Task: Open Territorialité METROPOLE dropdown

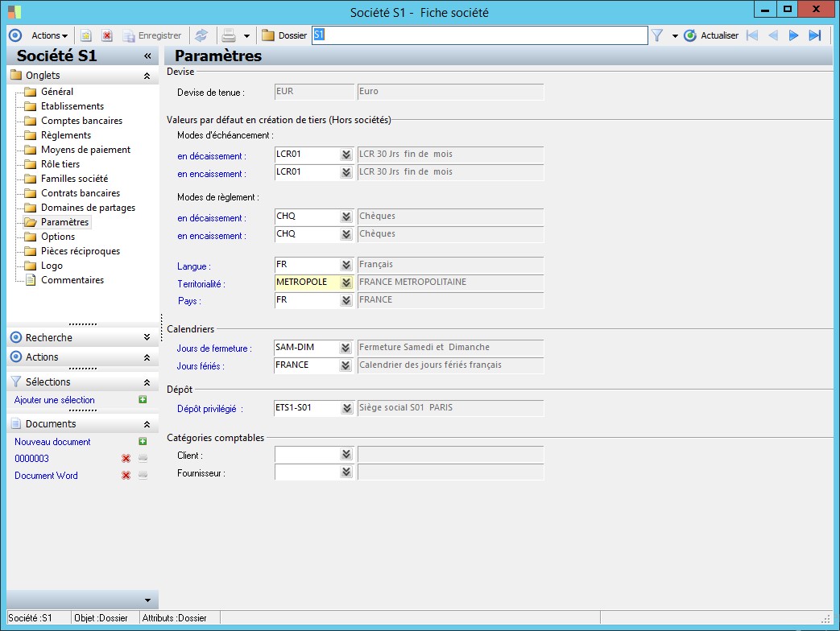Action: pyautogui.click(x=346, y=283)
